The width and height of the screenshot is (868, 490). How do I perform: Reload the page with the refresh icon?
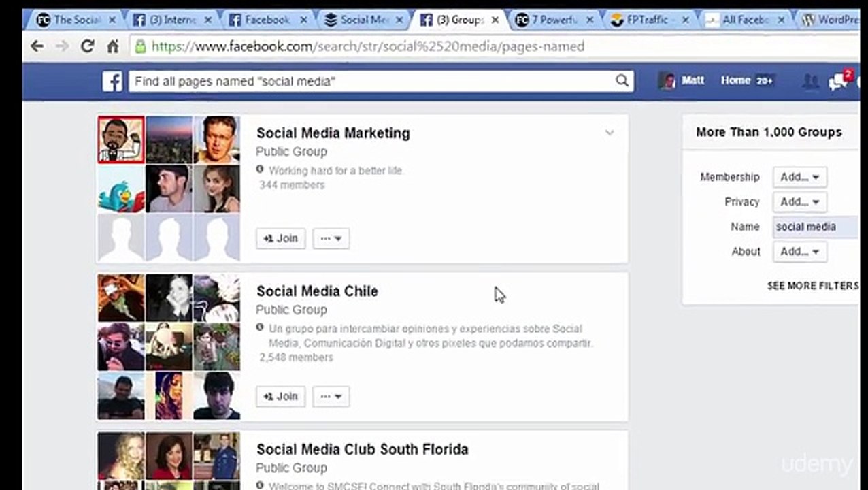[87, 46]
